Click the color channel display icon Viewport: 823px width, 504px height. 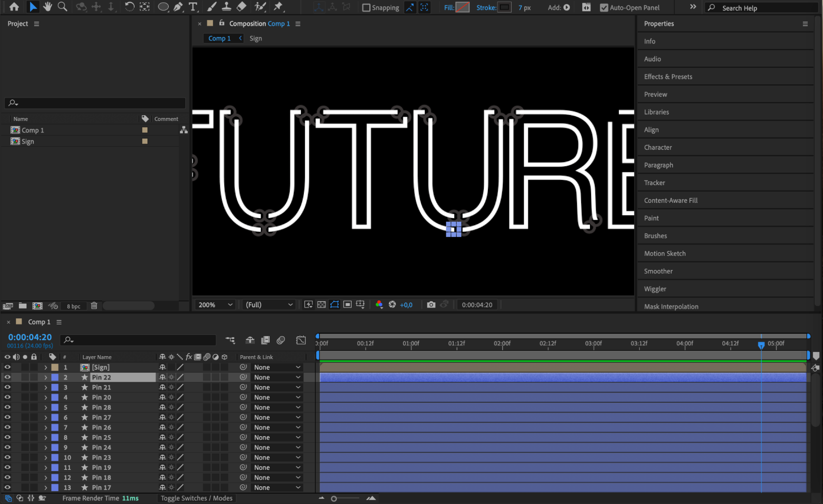(379, 304)
